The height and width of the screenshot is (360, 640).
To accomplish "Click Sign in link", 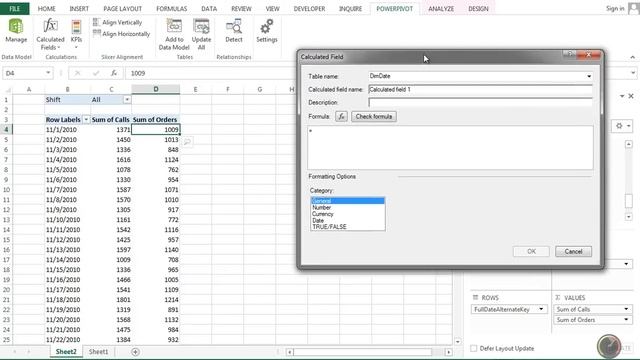I will (615, 9).
